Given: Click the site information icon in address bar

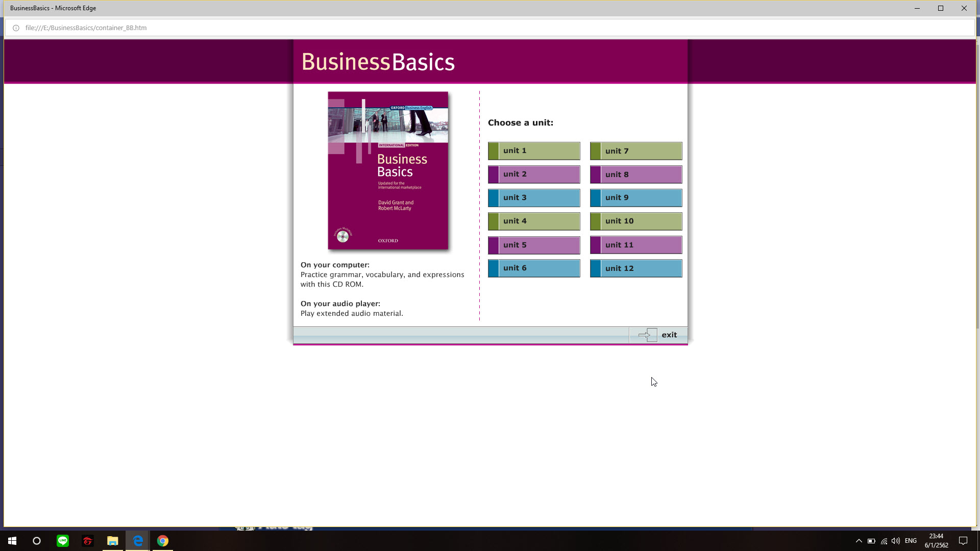Looking at the screenshot, I should tap(16, 28).
